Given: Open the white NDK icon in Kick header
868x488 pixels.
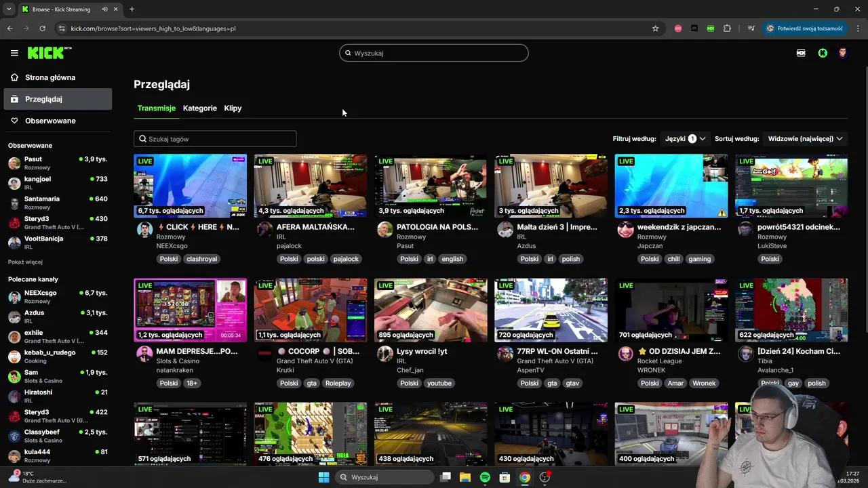Looking at the screenshot, I should click(x=801, y=53).
